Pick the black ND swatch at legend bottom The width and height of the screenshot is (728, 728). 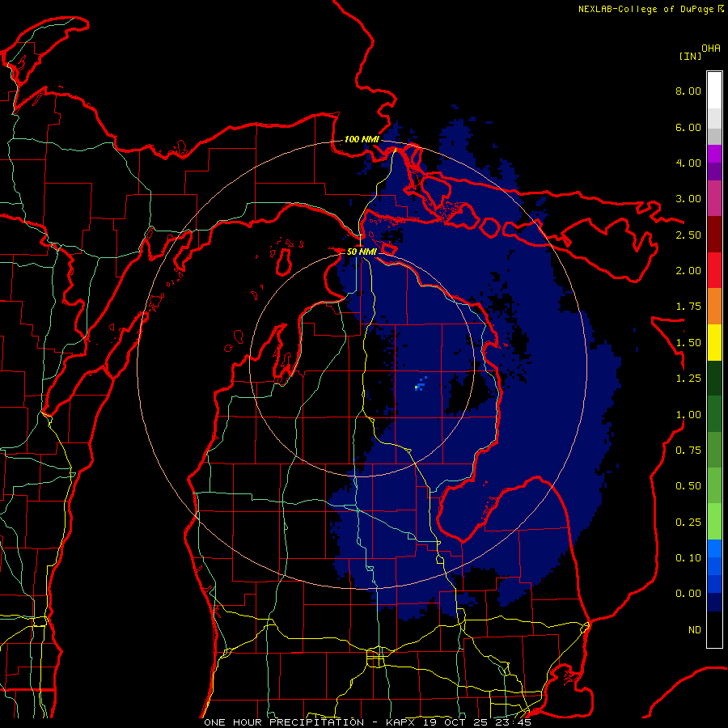pyautogui.click(x=714, y=629)
